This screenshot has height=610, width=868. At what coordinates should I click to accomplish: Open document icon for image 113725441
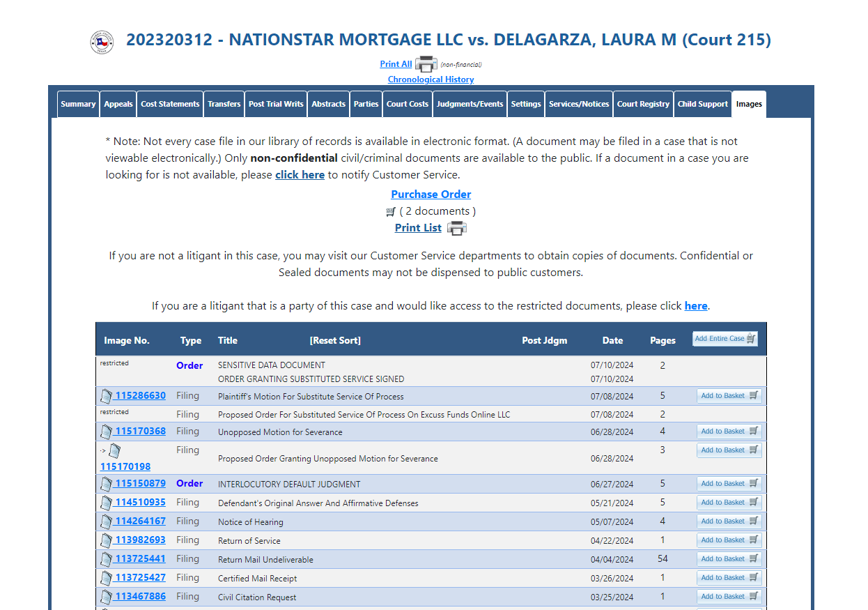pyautogui.click(x=106, y=559)
